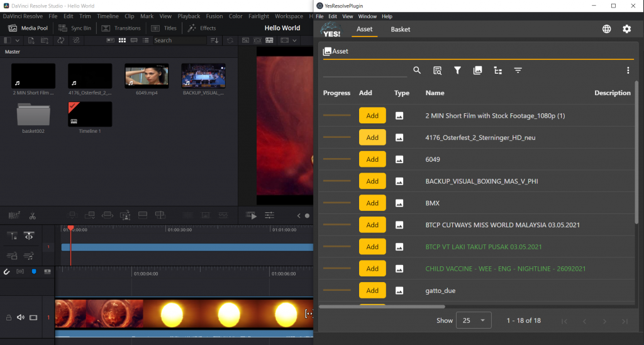Open the Media Pool panel button
644x345 pixels.
pos(28,28)
